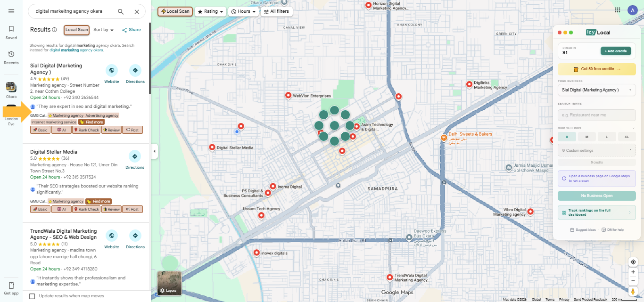
Task: Clear the search with X icon
Action: (x=137, y=11)
